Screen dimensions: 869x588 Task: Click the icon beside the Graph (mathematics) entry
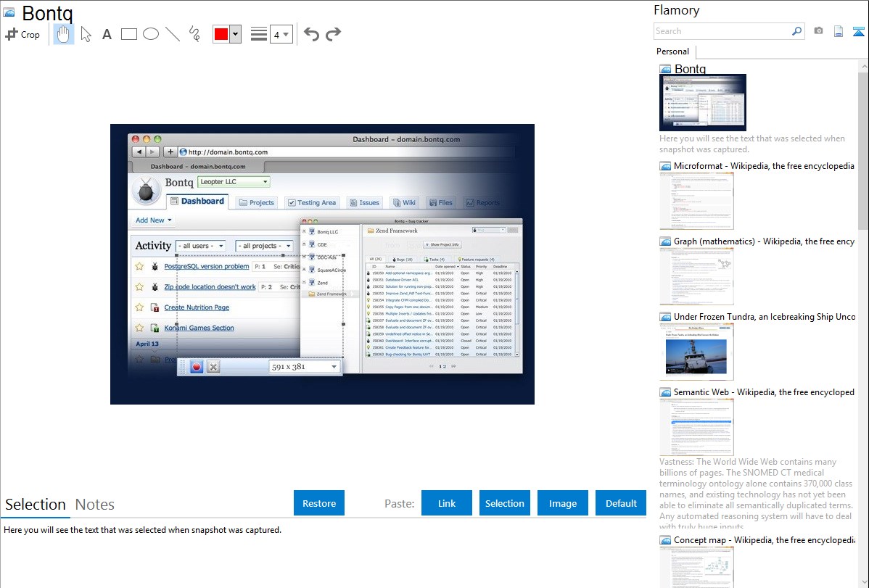(x=665, y=241)
